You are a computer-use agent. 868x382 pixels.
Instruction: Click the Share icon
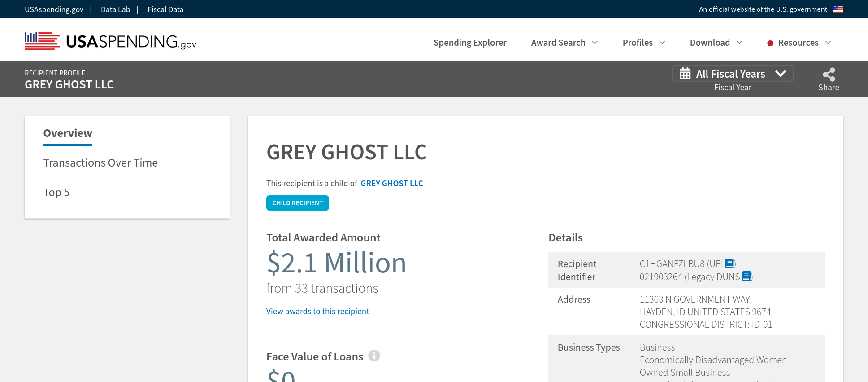click(x=829, y=74)
